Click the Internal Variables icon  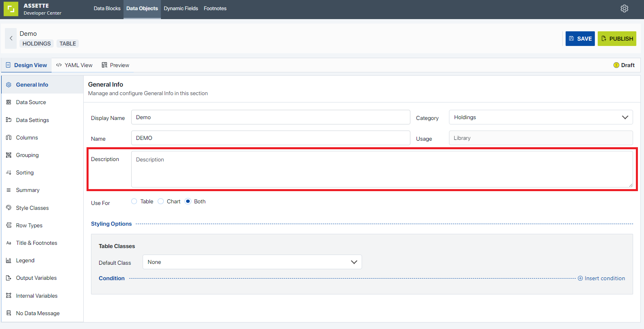click(9, 296)
